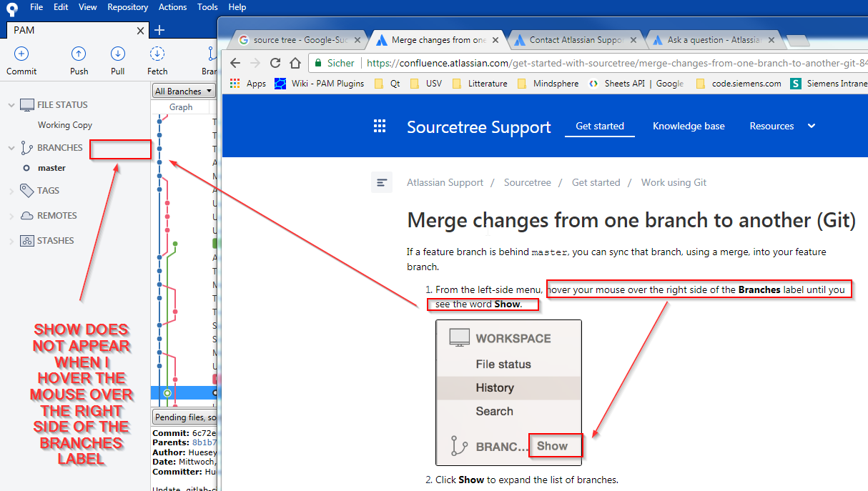This screenshot has height=491, width=868.
Task: Click the Push toolbar icon
Action: [79, 54]
